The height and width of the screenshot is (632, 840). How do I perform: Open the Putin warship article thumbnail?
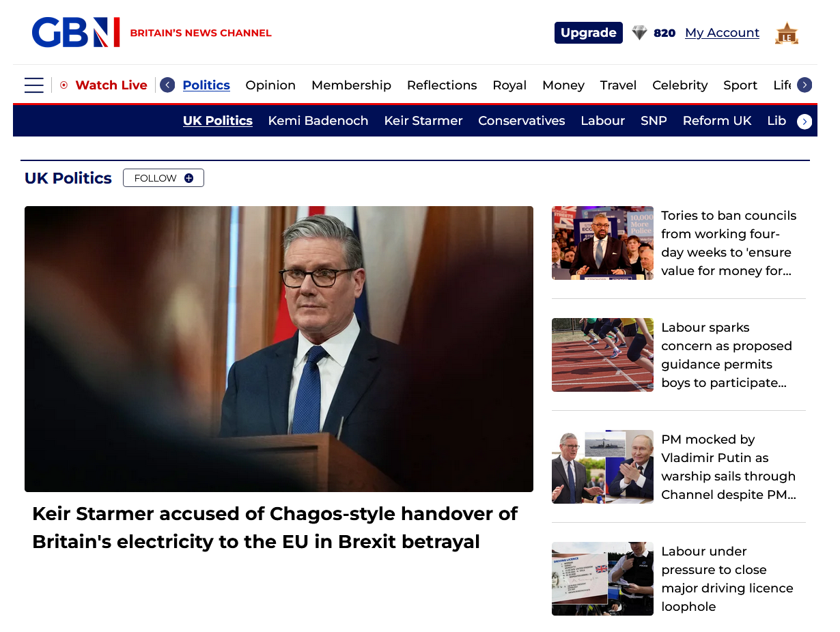(602, 467)
